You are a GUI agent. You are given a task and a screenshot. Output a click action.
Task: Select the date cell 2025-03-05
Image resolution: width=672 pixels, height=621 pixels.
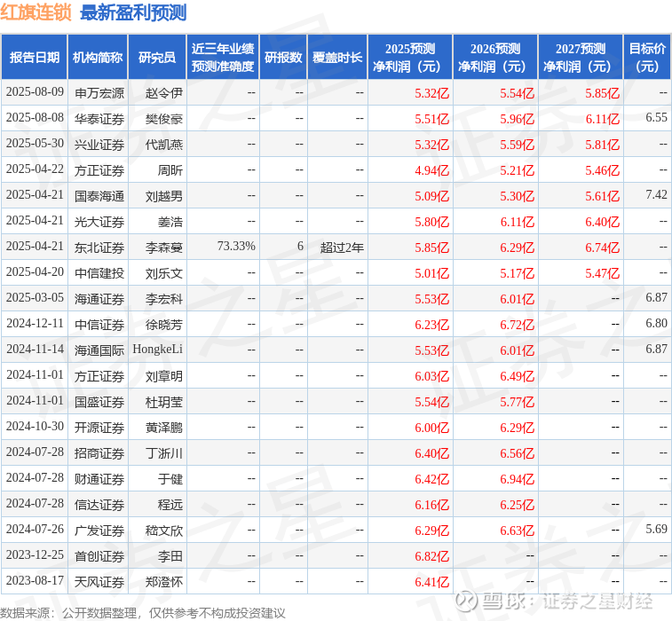click(x=35, y=297)
